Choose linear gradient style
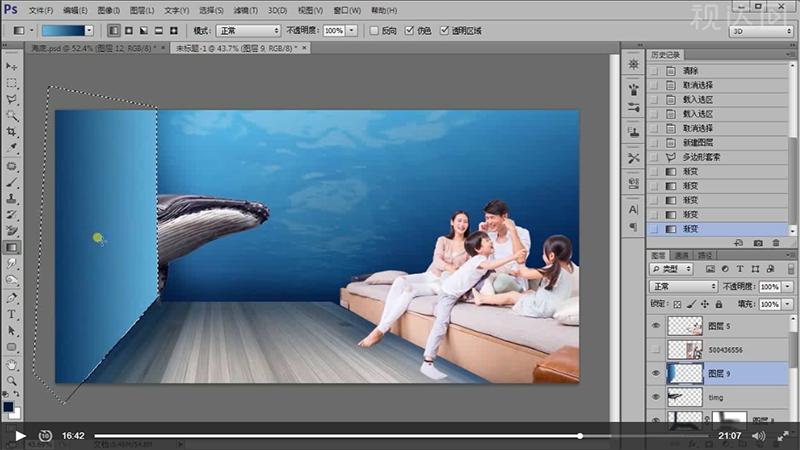This screenshot has width=800, height=450. click(x=114, y=31)
